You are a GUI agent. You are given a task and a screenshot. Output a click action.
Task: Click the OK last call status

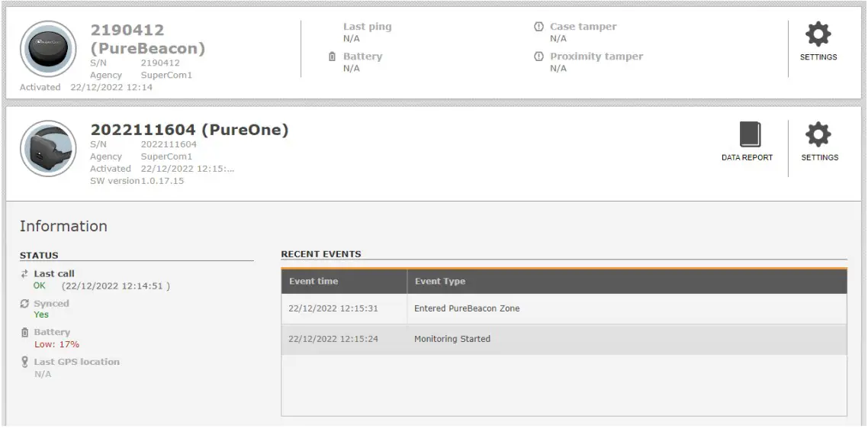point(40,286)
